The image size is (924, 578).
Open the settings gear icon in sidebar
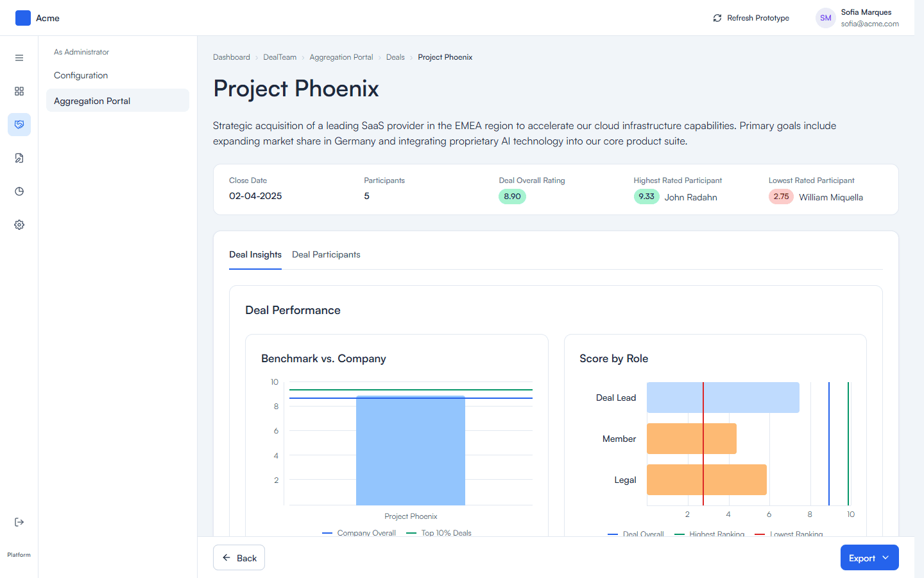(19, 225)
